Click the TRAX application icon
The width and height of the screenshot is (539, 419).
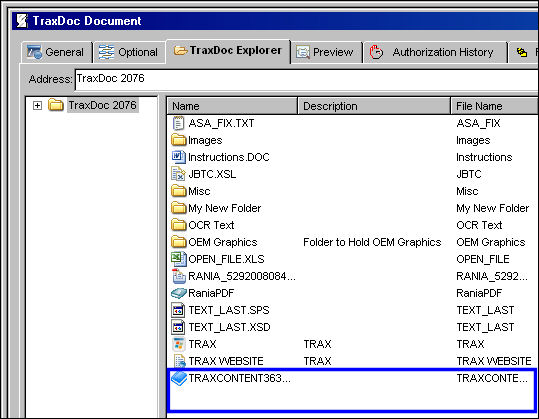(x=178, y=344)
